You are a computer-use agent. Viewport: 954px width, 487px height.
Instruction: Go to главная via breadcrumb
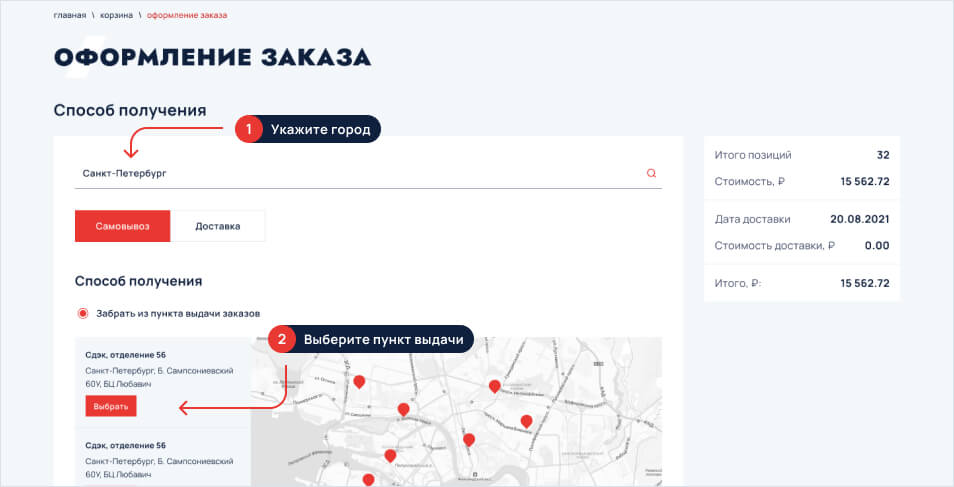pyautogui.click(x=70, y=16)
